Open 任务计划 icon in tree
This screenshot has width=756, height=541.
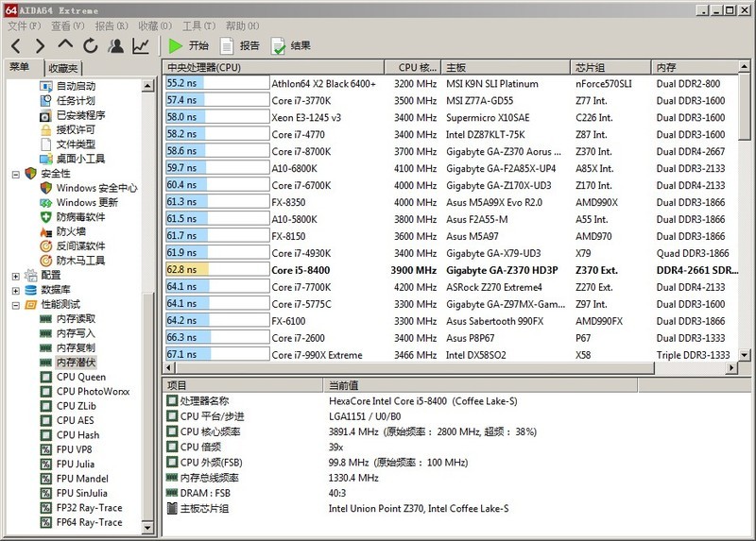45,101
